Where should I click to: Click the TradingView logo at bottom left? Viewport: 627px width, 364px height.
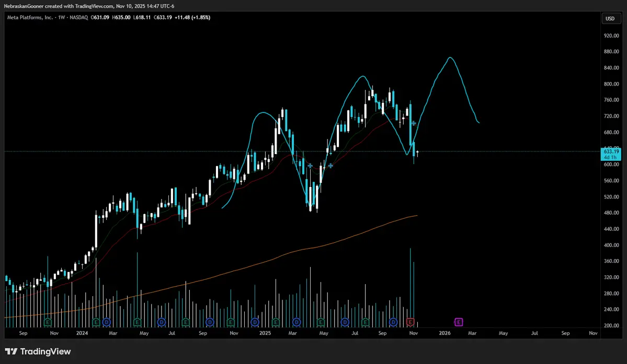coord(38,351)
